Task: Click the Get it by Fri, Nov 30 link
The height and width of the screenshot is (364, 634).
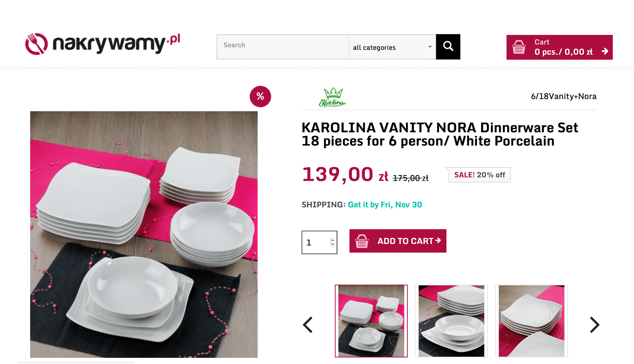Action: point(385,205)
